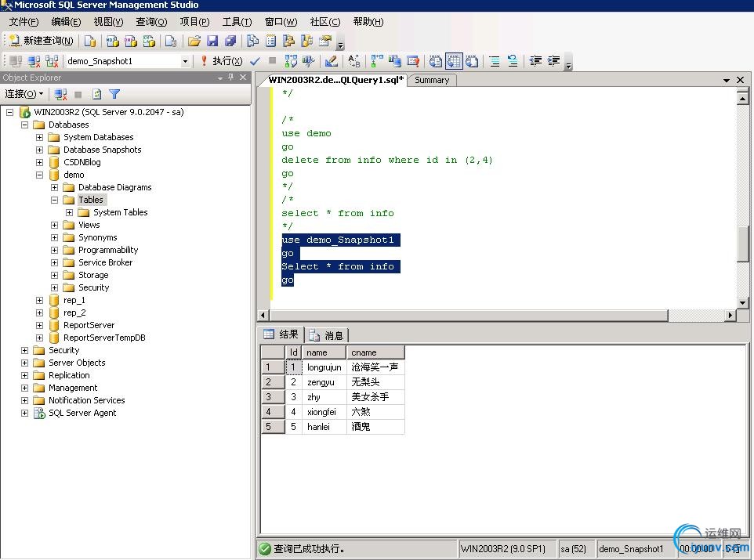Switch output to Results to File
The height and width of the screenshot is (560, 754).
(472, 61)
